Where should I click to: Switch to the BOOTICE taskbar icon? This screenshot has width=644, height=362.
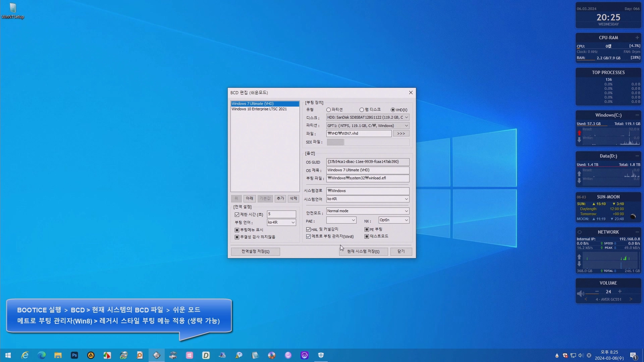click(157, 355)
